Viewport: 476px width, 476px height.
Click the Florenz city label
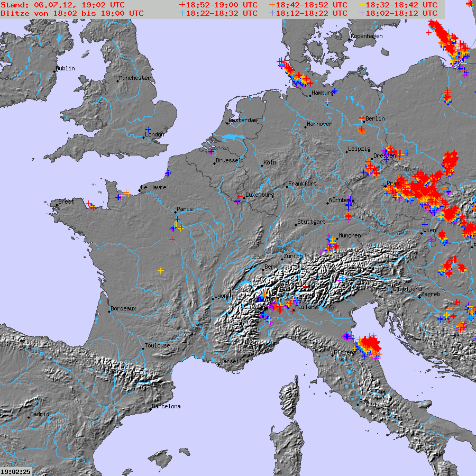click(x=345, y=353)
